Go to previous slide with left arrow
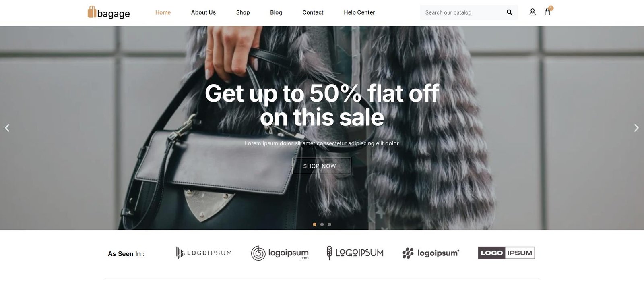This screenshot has height=301, width=644. point(7,128)
